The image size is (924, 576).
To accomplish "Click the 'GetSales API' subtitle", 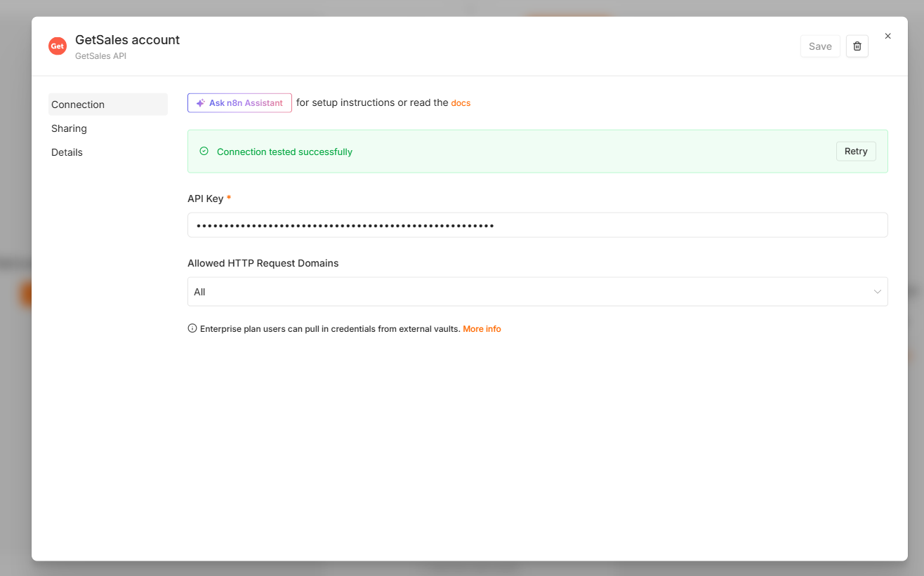I will click(x=100, y=56).
